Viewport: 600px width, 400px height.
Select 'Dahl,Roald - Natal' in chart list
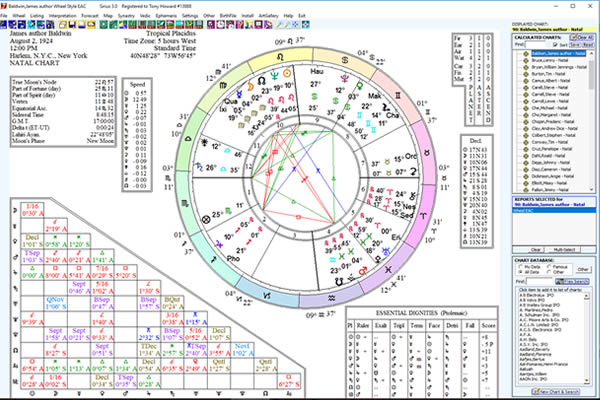tap(548, 156)
